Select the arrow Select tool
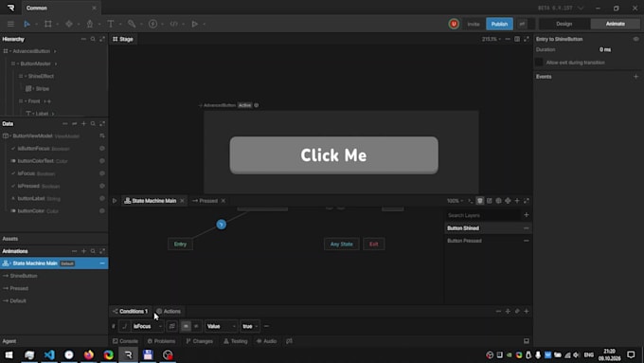 [27, 24]
